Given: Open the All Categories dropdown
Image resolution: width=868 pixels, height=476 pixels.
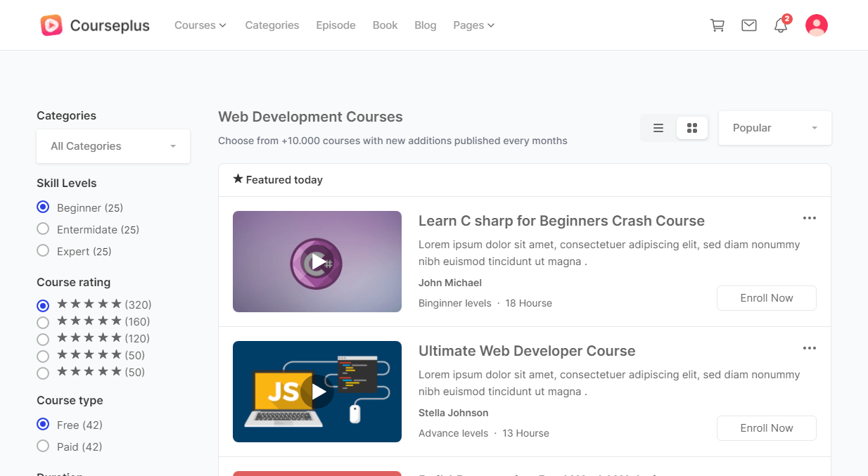Looking at the screenshot, I should (x=113, y=146).
